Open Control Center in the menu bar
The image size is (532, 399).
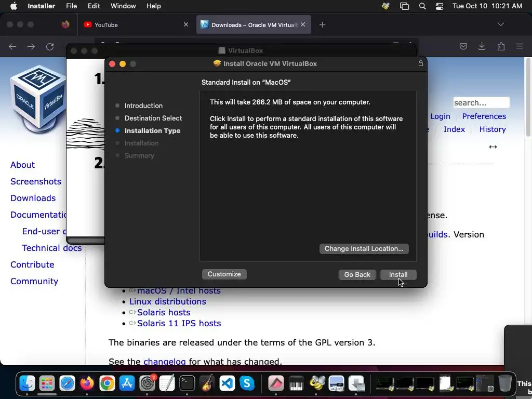coord(440,6)
